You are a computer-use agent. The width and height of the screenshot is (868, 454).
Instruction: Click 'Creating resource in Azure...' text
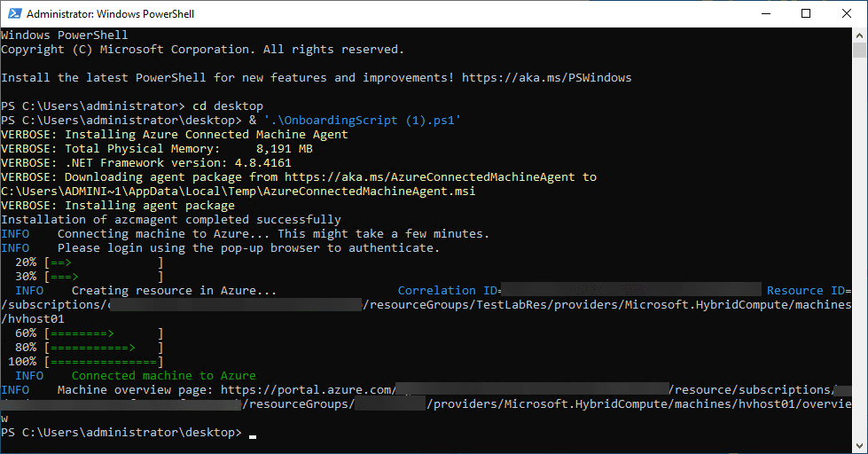coord(174,290)
